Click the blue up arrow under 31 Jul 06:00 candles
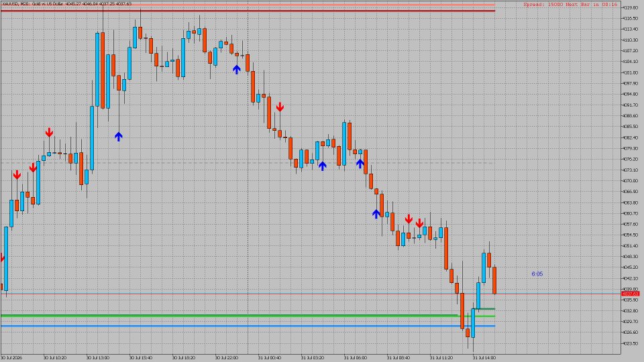Screen dimensions: 644x362 (360, 164)
